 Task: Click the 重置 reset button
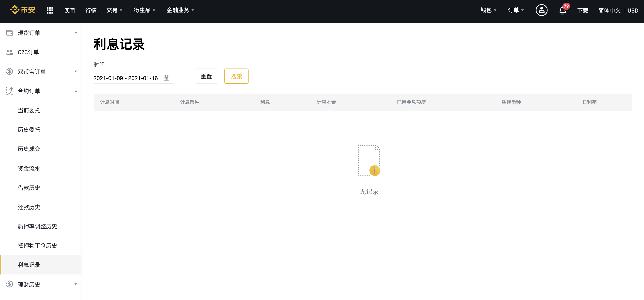(206, 76)
